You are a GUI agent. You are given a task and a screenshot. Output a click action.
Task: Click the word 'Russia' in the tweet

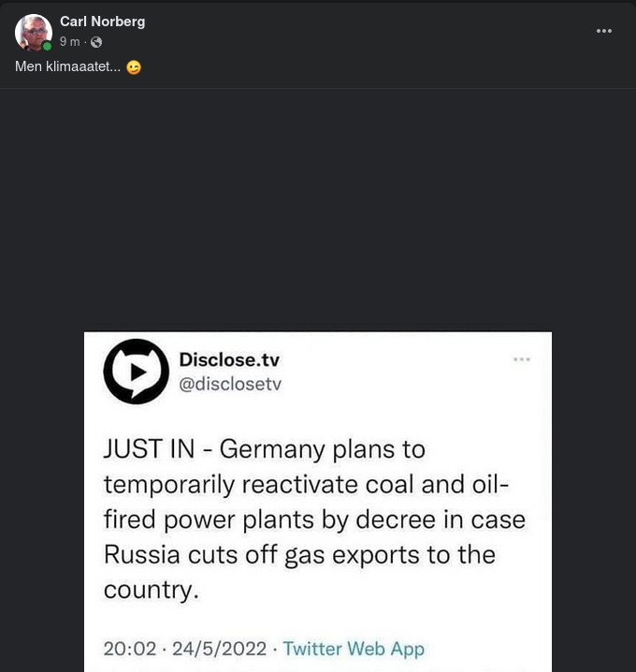[141, 554]
